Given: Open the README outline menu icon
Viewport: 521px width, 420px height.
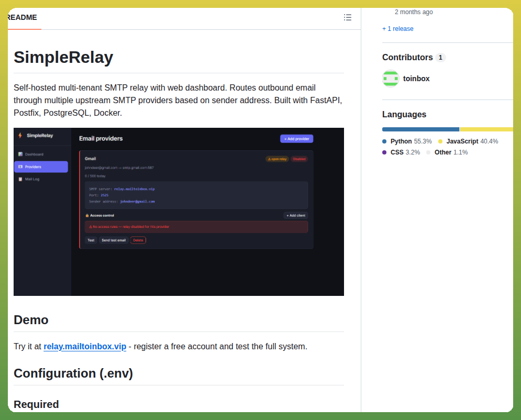Looking at the screenshot, I should 348,17.
